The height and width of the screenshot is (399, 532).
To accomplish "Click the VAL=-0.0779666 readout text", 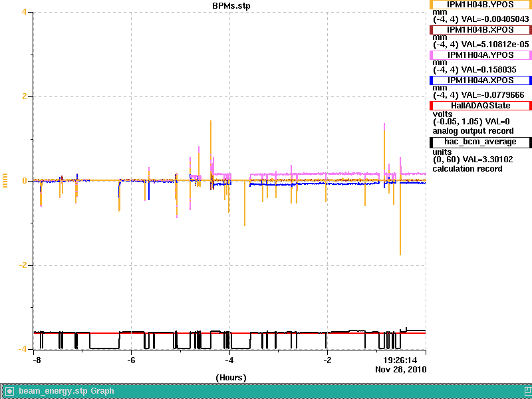I will coord(493,95).
